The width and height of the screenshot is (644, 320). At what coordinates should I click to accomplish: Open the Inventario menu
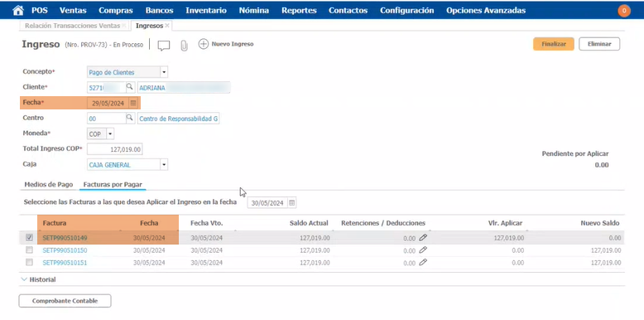(206, 10)
